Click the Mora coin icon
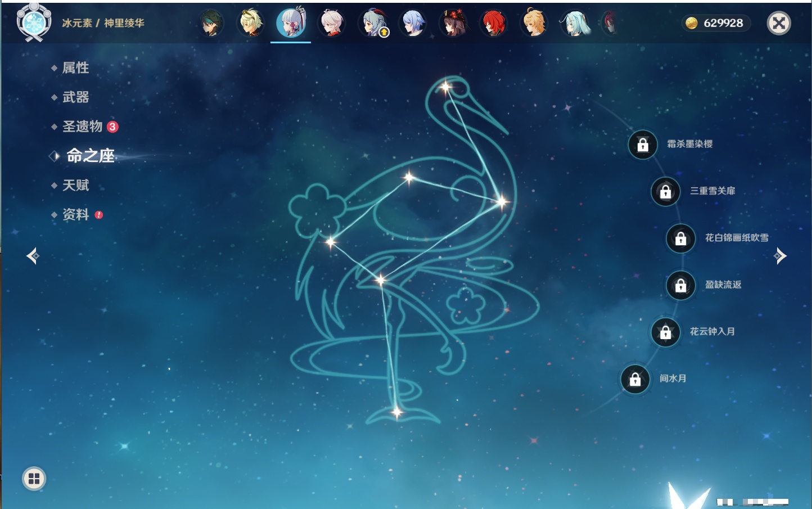812x509 pixels. [692, 23]
